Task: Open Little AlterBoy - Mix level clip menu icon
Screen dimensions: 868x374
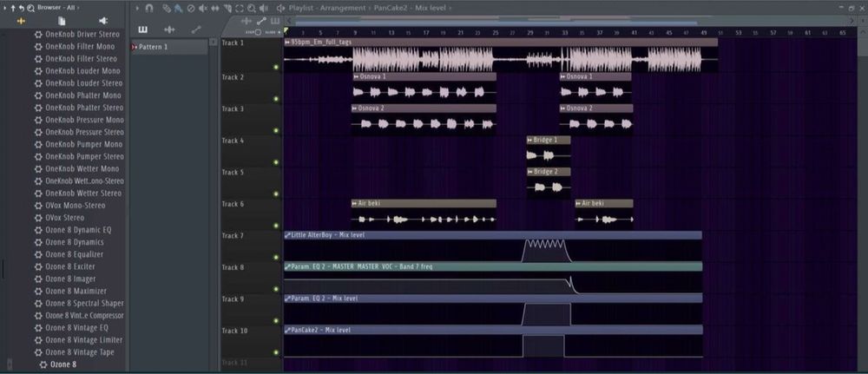Action: (287, 235)
